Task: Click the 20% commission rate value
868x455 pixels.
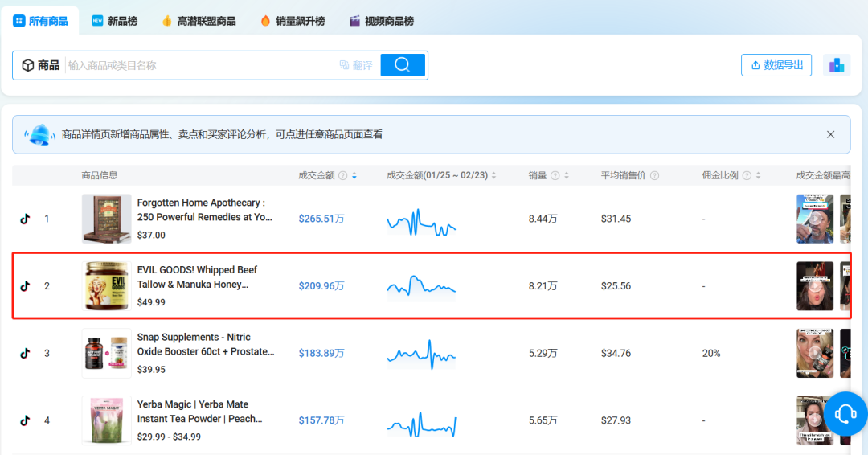Action: 710,353
